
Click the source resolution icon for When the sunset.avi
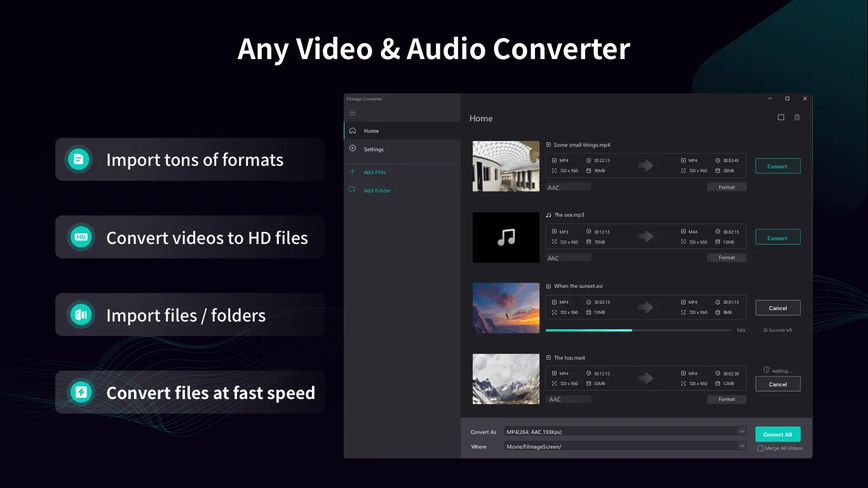(554, 313)
